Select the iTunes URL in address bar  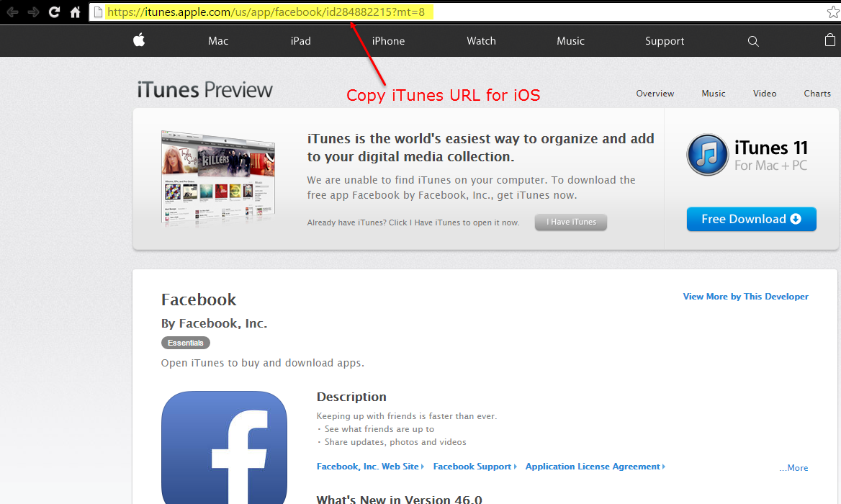pos(266,12)
